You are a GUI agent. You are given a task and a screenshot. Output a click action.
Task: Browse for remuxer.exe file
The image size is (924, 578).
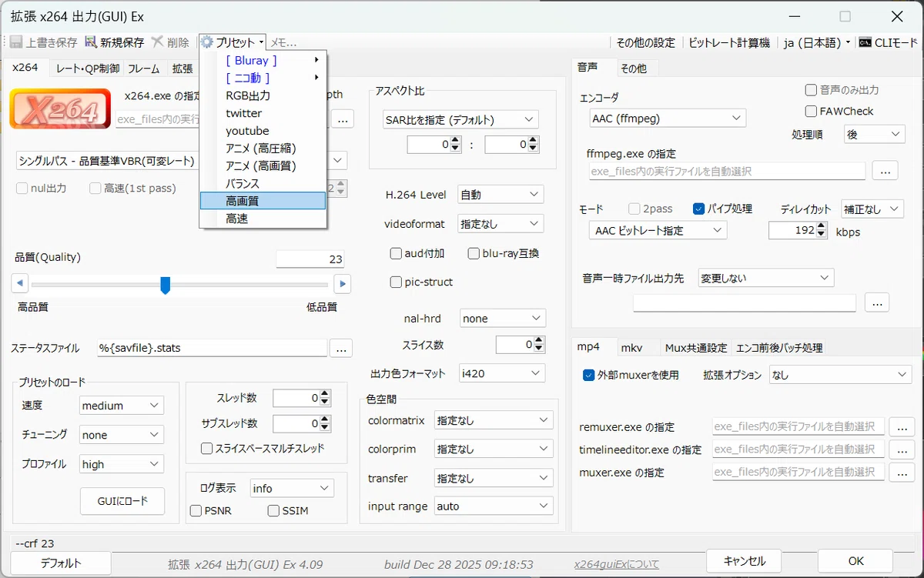[x=902, y=426]
